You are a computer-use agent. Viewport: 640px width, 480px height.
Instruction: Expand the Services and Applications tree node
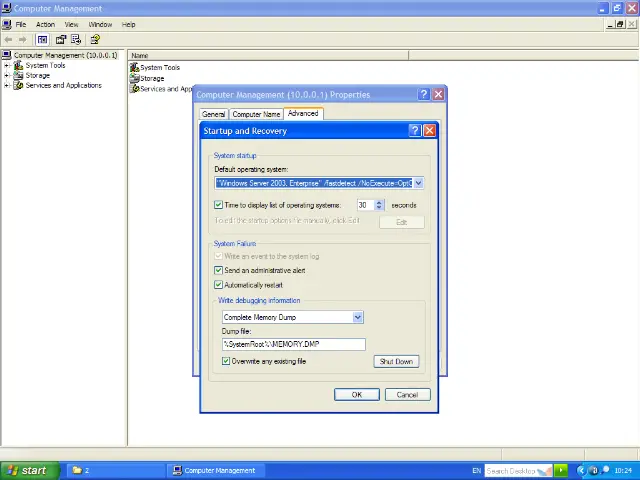6,85
